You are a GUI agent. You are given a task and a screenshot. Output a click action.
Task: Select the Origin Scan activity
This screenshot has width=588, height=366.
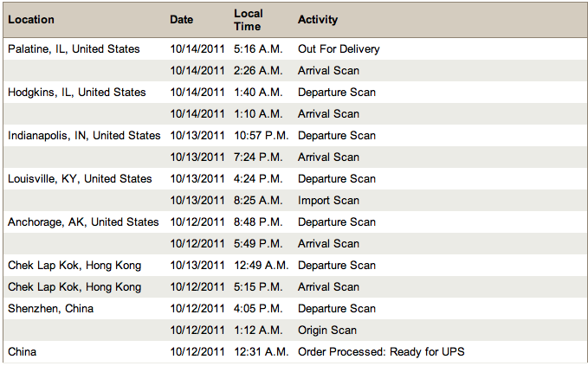(327, 330)
